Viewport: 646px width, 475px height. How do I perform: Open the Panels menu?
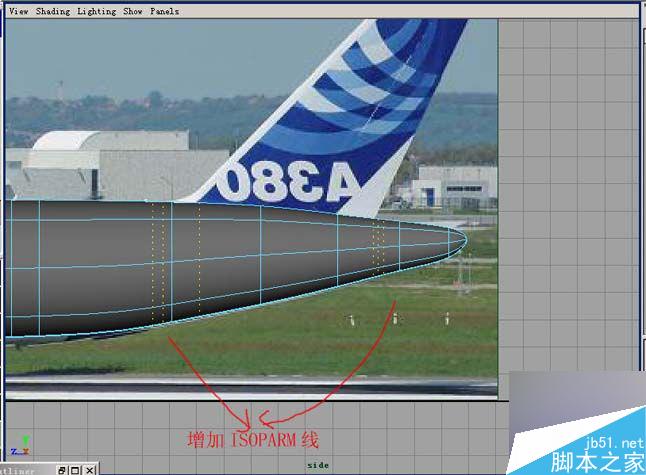(164, 11)
